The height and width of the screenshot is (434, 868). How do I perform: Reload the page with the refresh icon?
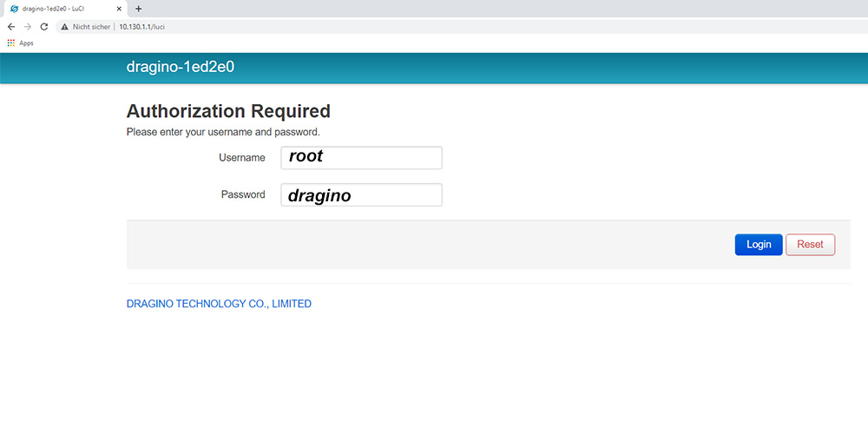click(x=44, y=27)
